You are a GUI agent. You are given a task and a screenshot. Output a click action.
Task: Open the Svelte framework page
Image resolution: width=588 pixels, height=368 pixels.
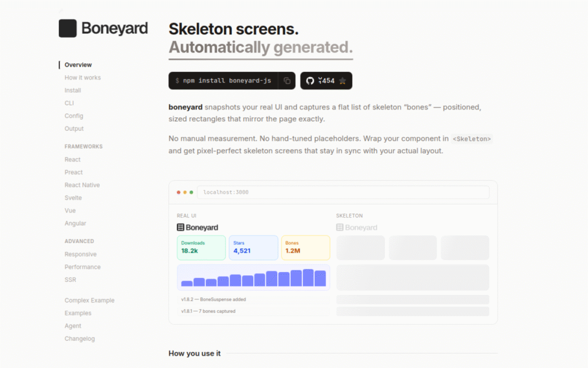(x=73, y=198)
